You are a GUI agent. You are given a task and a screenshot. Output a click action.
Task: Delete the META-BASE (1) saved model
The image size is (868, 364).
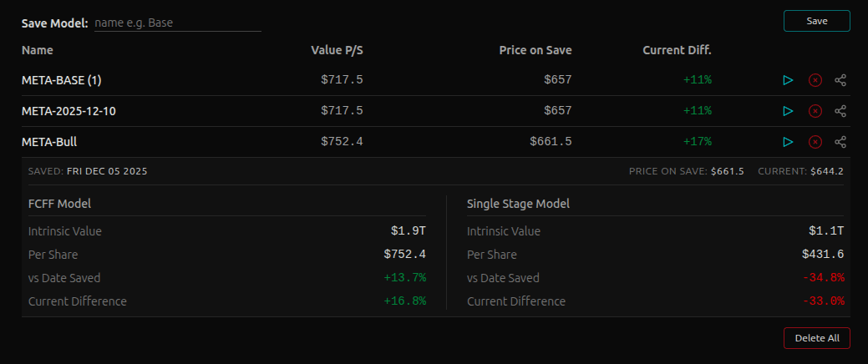pos(815,80)
